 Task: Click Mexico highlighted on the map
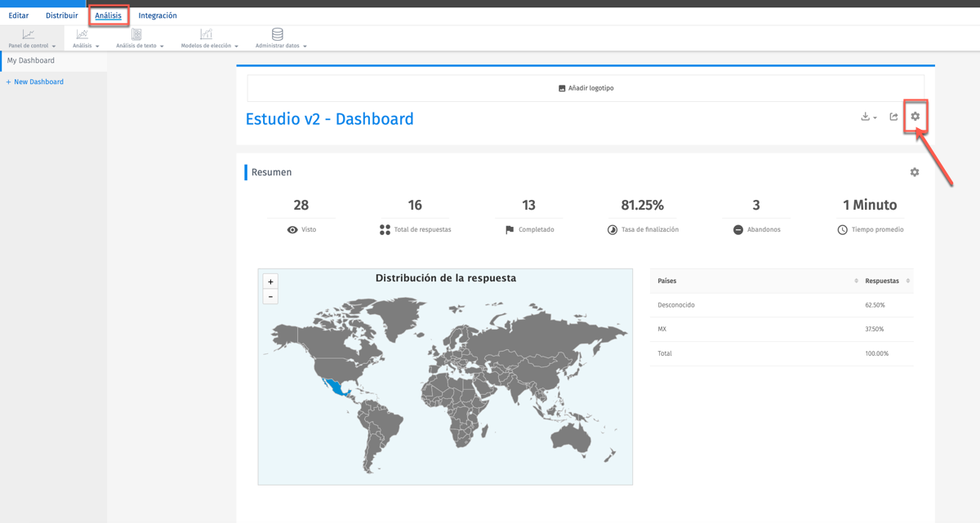335,388
